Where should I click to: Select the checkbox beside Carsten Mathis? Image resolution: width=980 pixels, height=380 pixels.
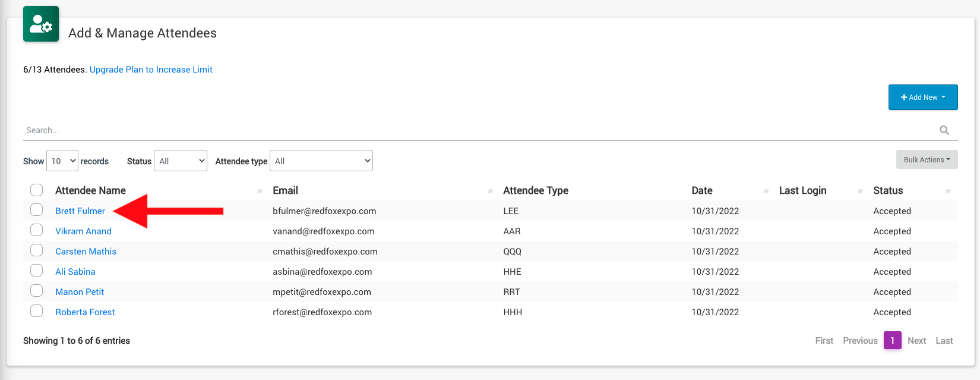(x=37, y=250)
